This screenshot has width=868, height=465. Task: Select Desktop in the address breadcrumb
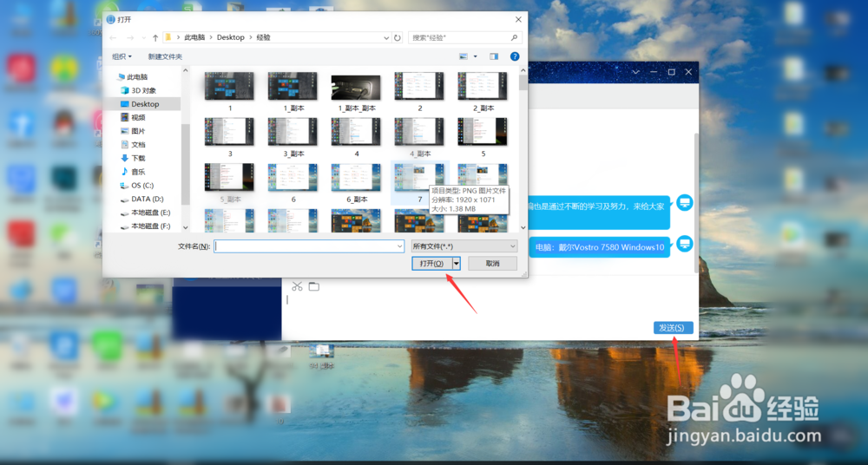(230, 37)
